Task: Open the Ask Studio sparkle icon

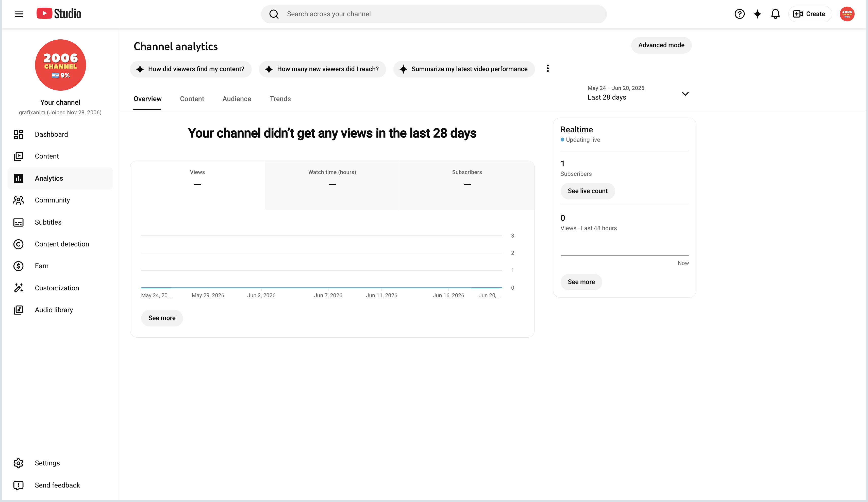Action: [757, 14]
